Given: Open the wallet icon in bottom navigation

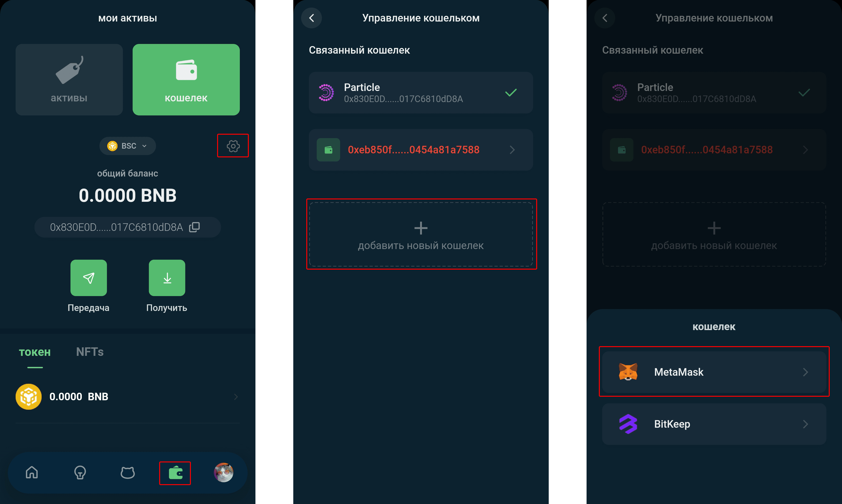Looking at the screenshot, I should coord(175,473).
